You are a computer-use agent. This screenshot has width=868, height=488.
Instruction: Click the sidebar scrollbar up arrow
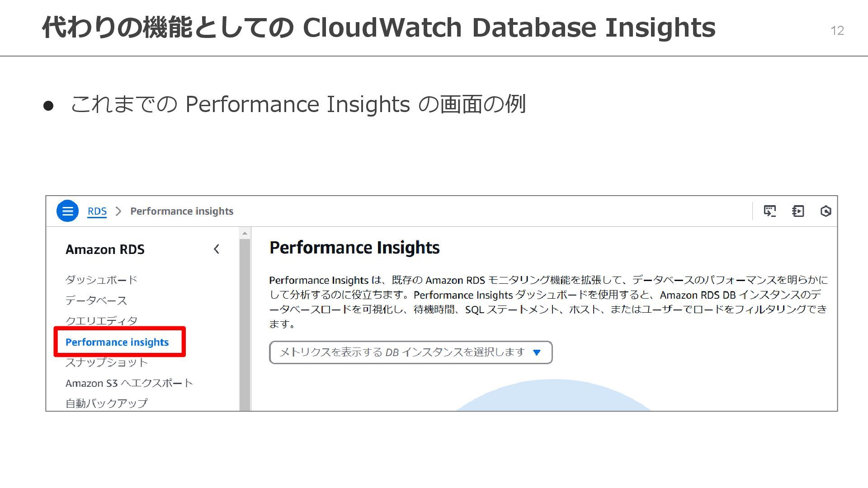[245, 233]
